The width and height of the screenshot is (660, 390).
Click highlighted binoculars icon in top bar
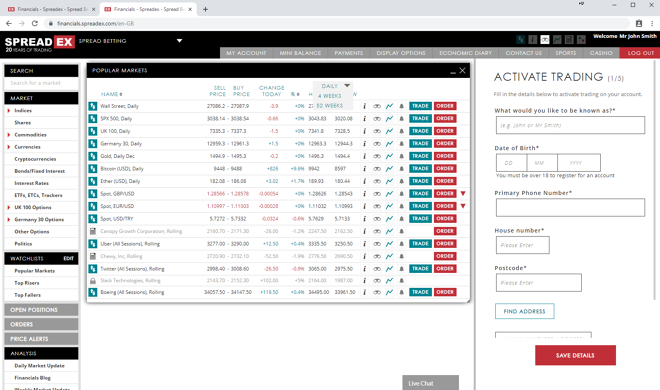[x=545, y=40]
